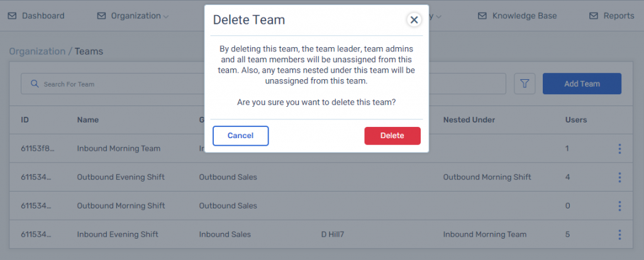Expand the partially hidden nav dropdown chevron

pos(438,17)
